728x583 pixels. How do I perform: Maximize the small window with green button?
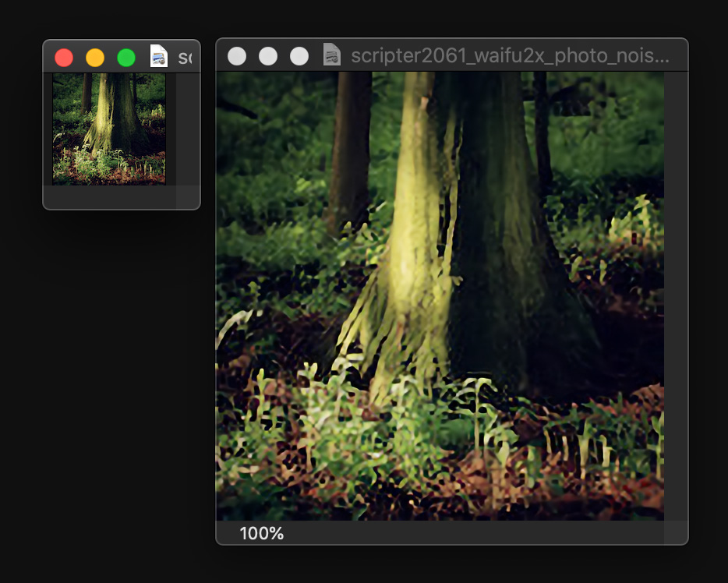(x=126, y=58)
